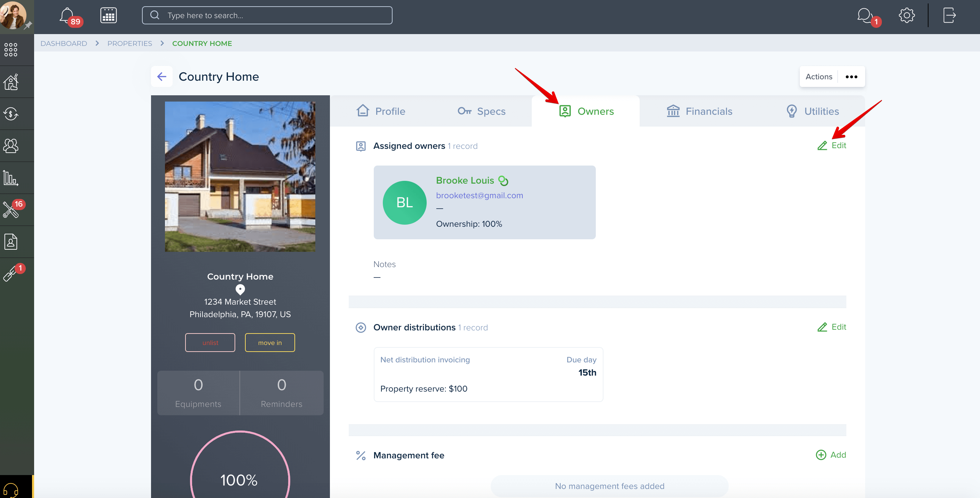The height and width of the screenshot is (498, 980).
Task: Open the properties house icon in sidebar
Action: (11, 82)
